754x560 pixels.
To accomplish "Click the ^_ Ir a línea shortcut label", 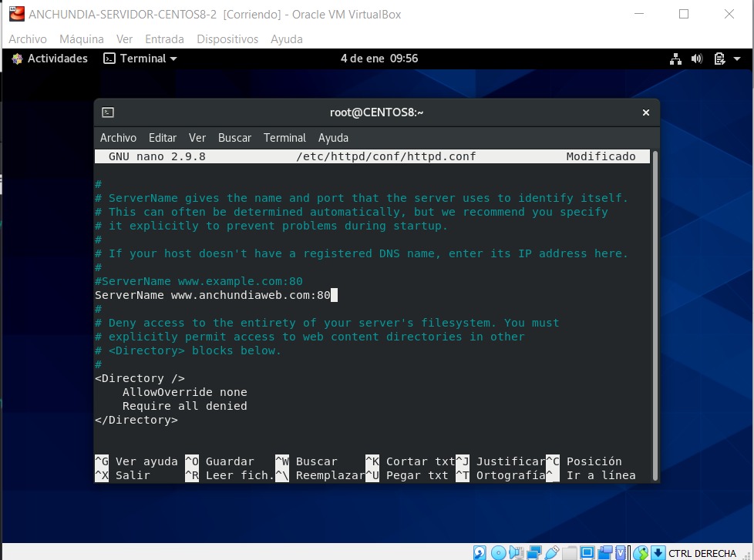I will coord(591,475).
